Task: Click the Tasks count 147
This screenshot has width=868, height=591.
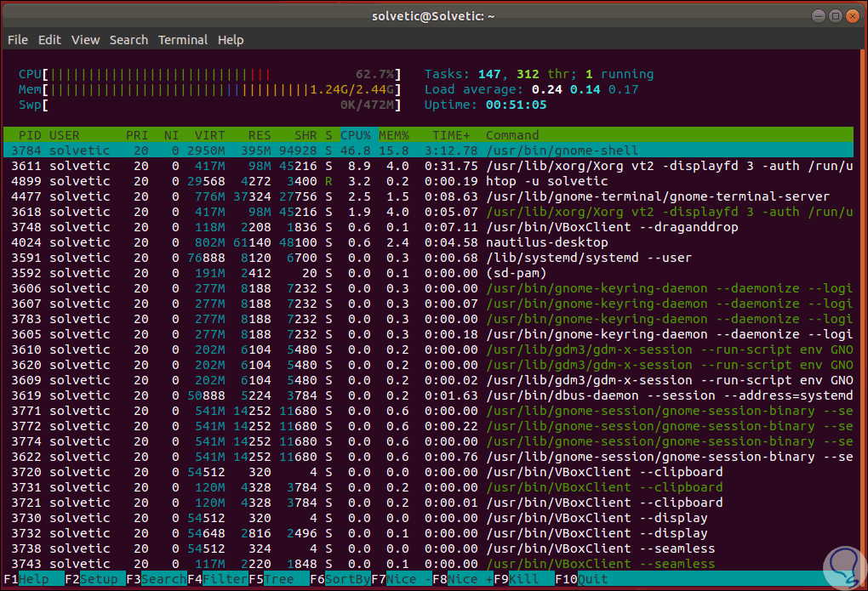Action: (489, 74)
